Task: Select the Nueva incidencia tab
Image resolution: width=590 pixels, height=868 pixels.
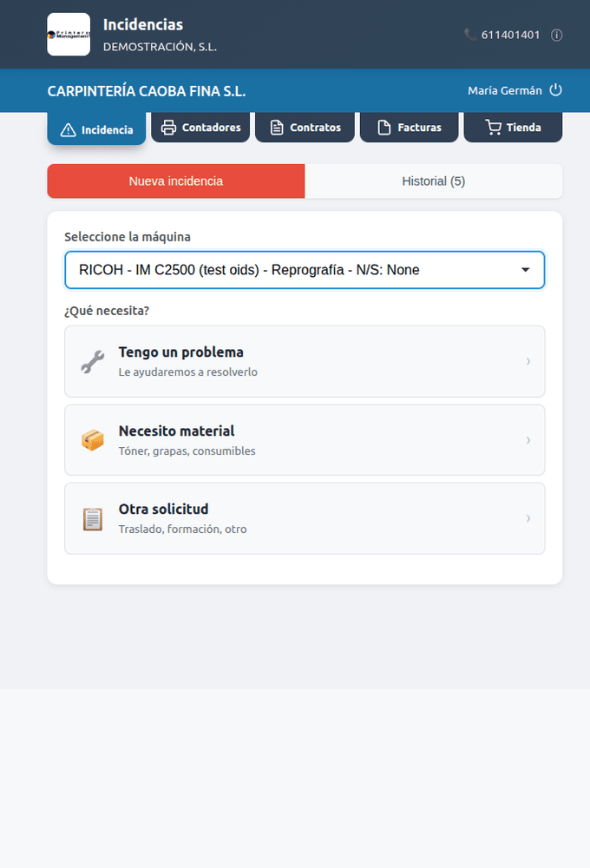Action: [176, 181]
